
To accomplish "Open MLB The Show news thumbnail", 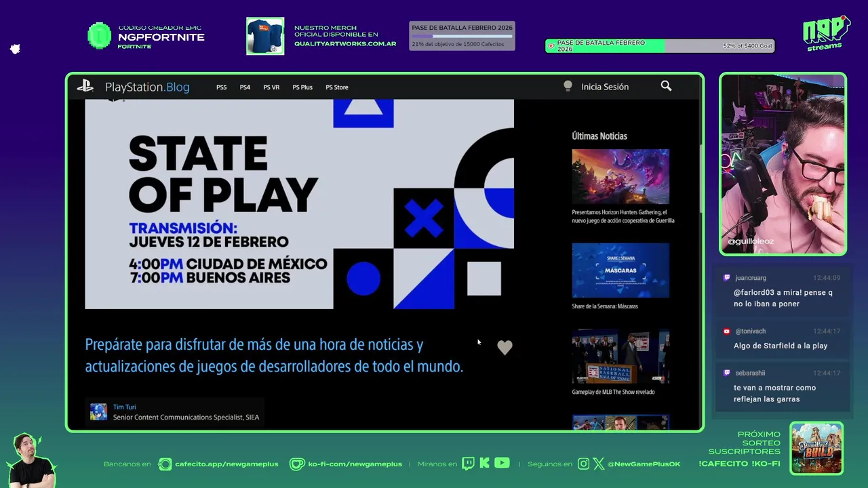I will pyautogui.click(x=620, y=357).
